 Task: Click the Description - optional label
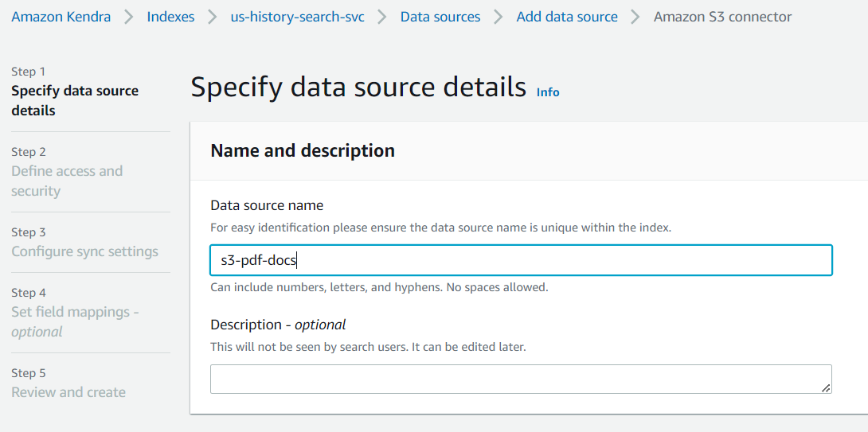click(x=278, y=325)
